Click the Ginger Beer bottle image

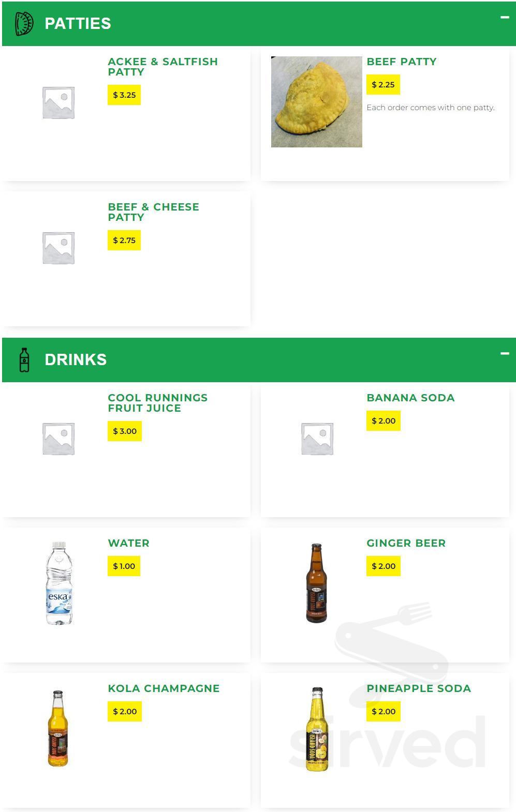click(316, 583)
